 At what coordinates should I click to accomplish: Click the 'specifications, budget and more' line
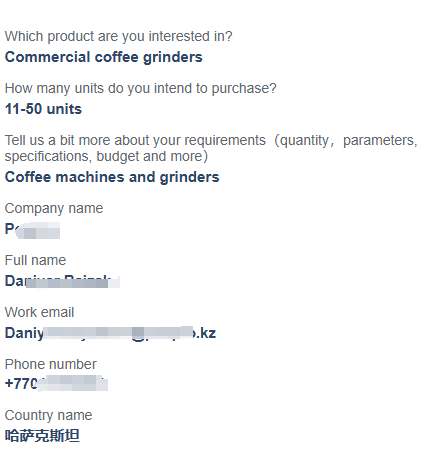tap(106, 156)
